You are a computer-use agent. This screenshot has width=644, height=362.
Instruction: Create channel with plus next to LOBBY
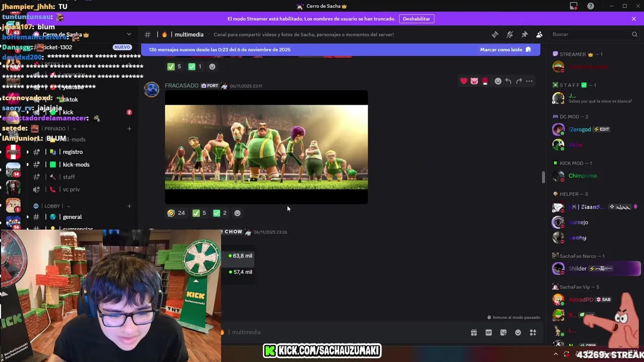click(129, 206)
